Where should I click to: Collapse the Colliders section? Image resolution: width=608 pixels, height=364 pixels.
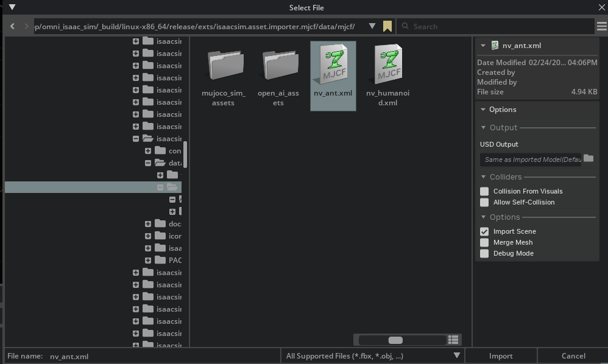(x=483, y=177)
